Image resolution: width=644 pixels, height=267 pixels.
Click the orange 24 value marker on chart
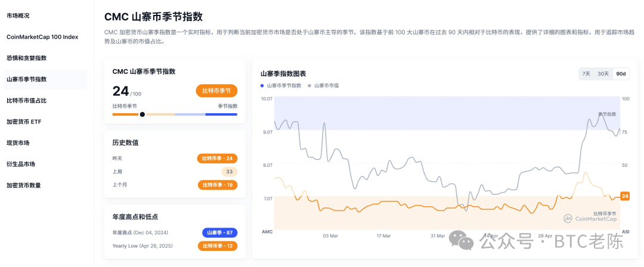click(x=625, y=196)
